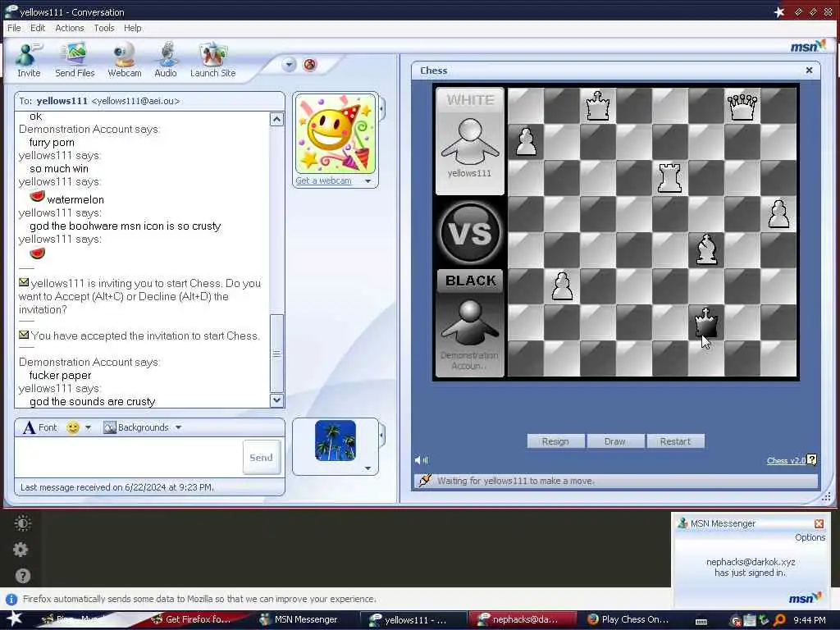Click the Restart button
This screenshot has width=840, height=630.
[x=675, y=441]
